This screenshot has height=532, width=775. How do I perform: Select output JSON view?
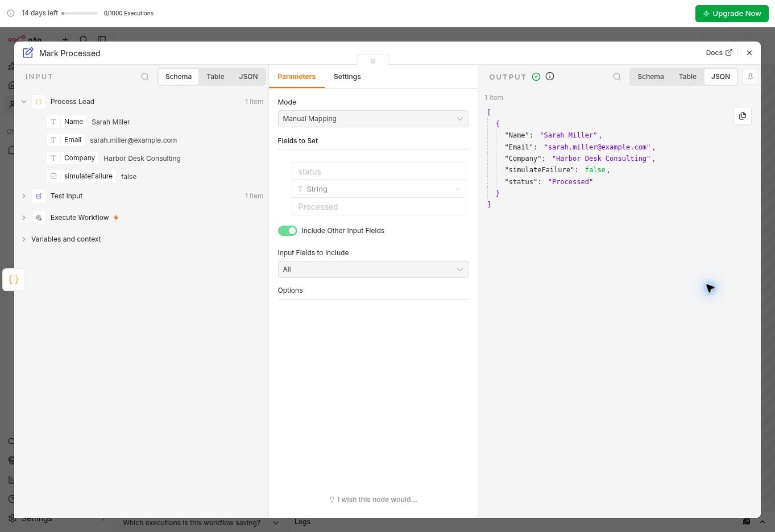720,77
